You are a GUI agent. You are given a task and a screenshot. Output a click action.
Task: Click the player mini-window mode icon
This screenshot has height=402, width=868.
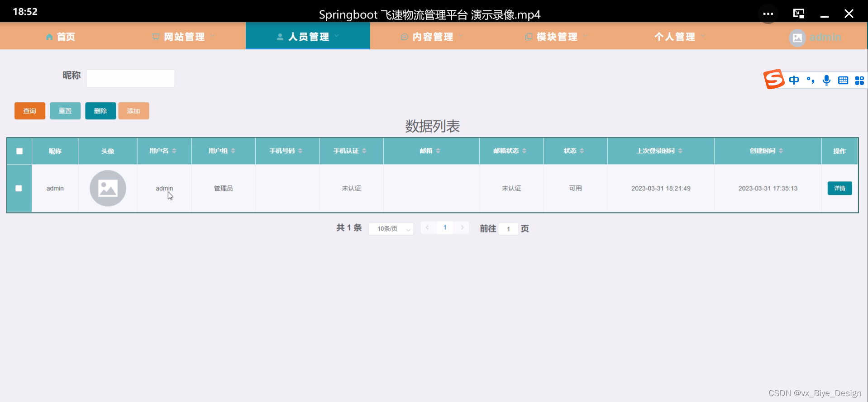799,14
